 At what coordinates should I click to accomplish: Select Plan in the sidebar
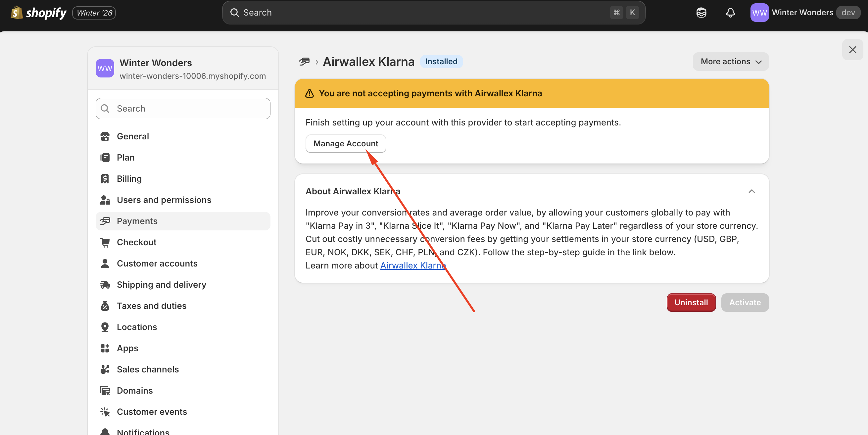coord(125,157)
